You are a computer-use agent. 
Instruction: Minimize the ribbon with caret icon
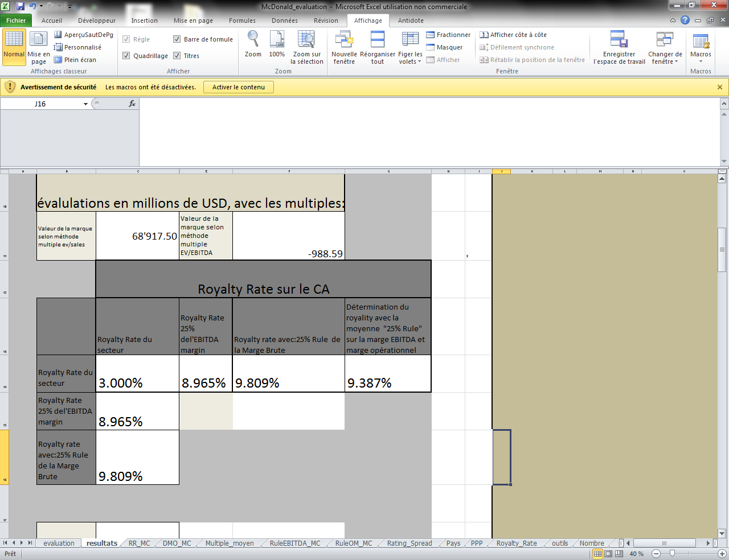click(x=673, y=20)
